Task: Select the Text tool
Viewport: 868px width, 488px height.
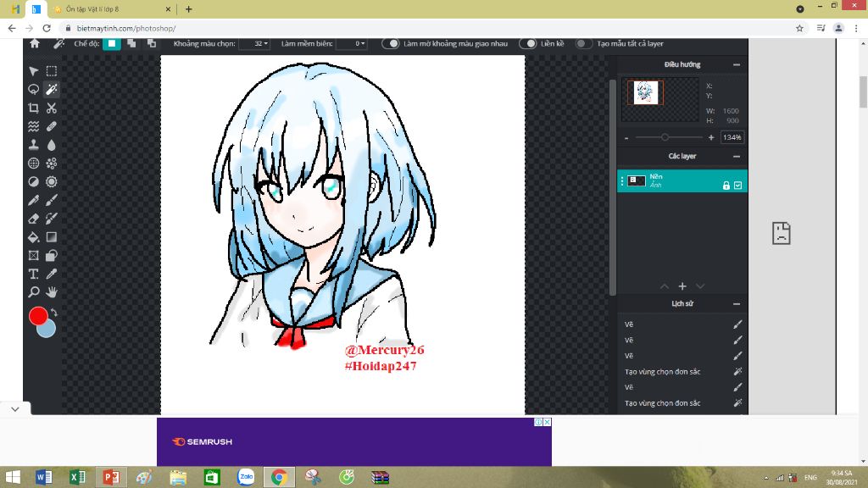Action: 33,274
